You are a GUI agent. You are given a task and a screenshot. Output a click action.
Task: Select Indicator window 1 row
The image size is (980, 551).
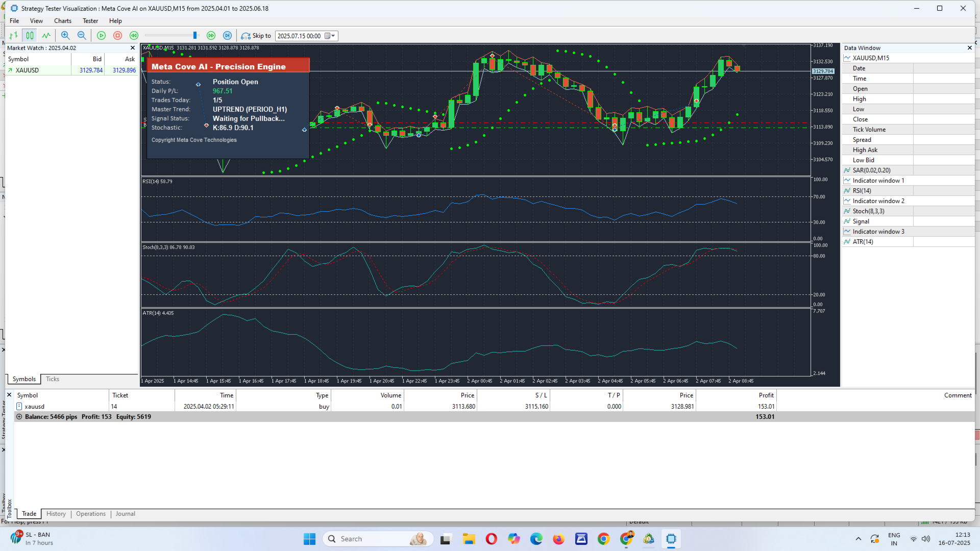click(908, 181)
